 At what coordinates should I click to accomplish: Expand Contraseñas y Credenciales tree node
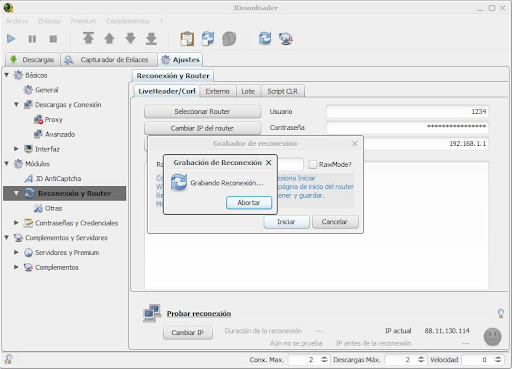[x=16, y=223]
